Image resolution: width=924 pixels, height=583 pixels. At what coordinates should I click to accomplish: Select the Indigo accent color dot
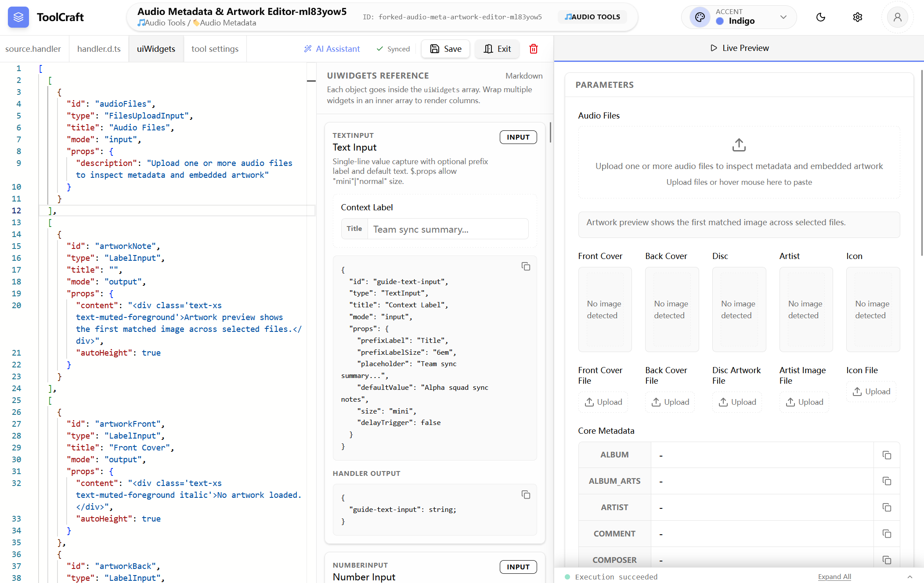click(719, 21)
